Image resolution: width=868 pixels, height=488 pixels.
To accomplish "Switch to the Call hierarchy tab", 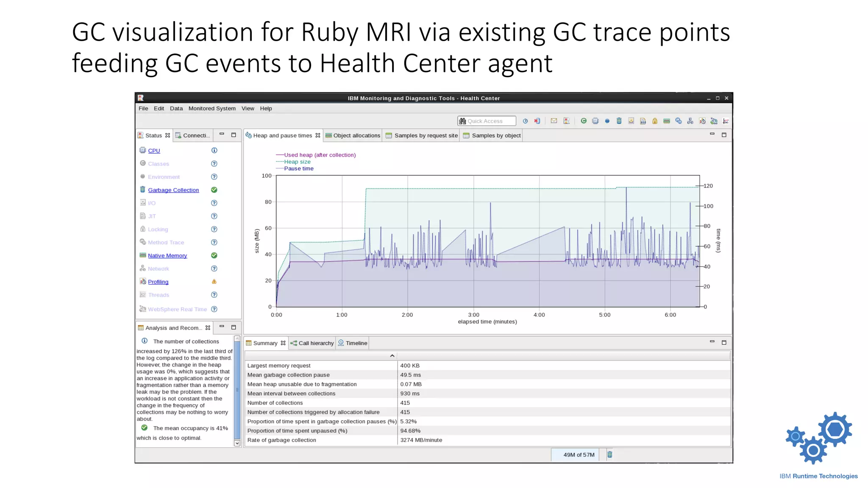I will tap(312, 343).
